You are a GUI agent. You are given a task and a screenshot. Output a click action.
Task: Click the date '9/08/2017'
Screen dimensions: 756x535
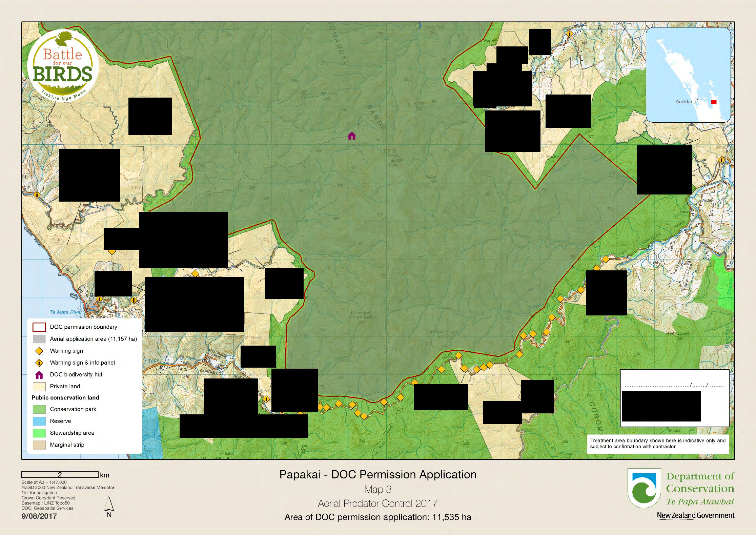click(39, 516)
